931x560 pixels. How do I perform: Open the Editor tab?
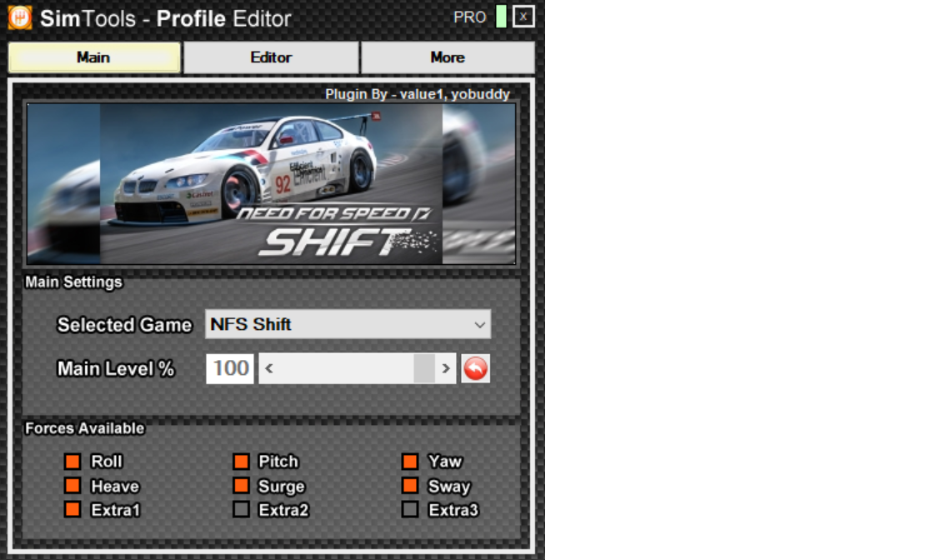click(x=271, y=57)
